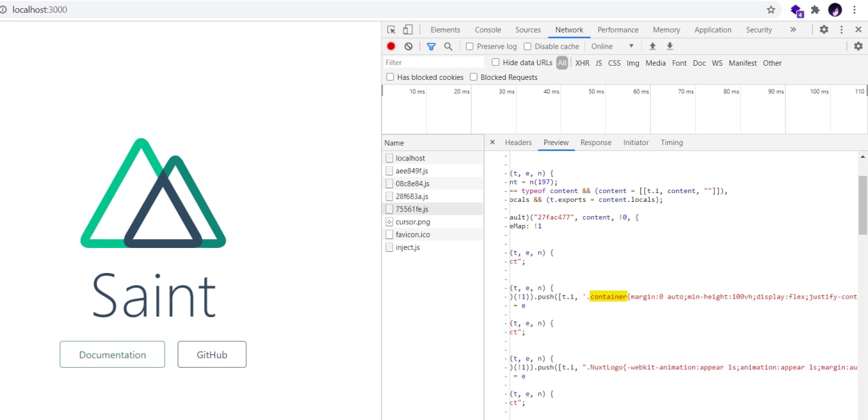The image size is (868, 420).
Task: Filter requests by JS
Action: (x=599, y=63)
